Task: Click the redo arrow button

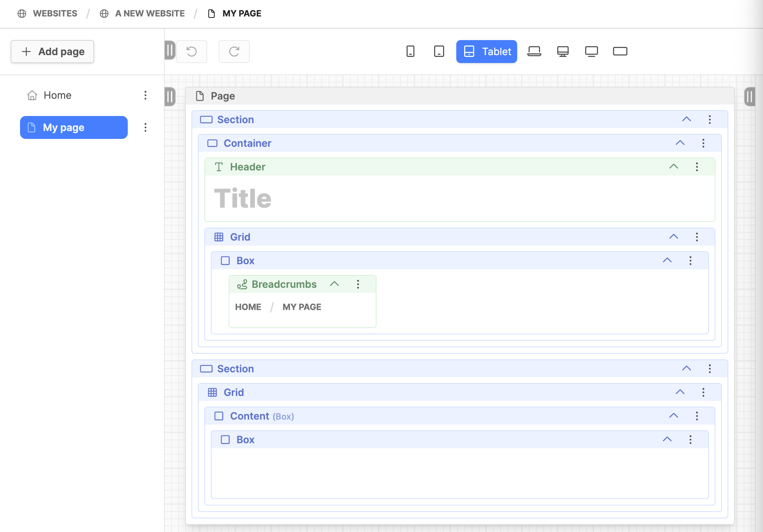Action: pyautogui.click(x=234, y=52)
